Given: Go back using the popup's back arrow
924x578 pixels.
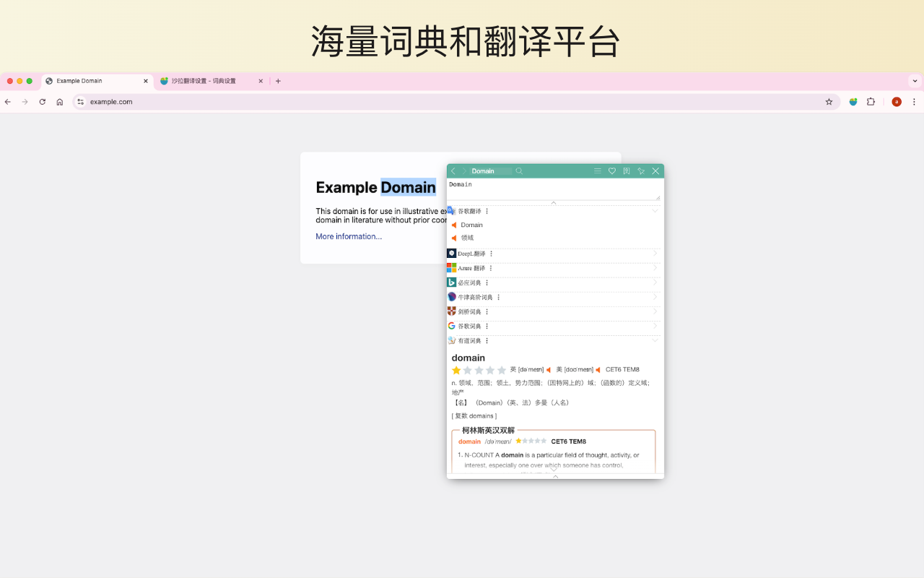Looking at the screenshot, I should click(x=453, y=171).
